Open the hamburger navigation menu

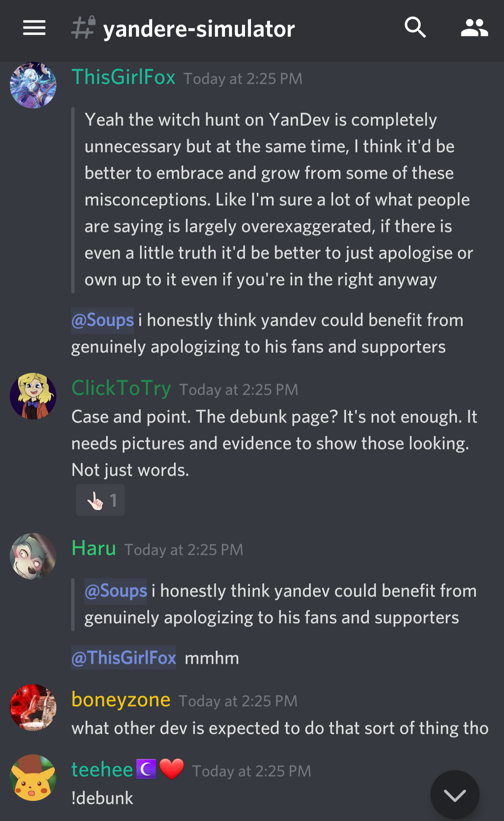tap(34, 28)
